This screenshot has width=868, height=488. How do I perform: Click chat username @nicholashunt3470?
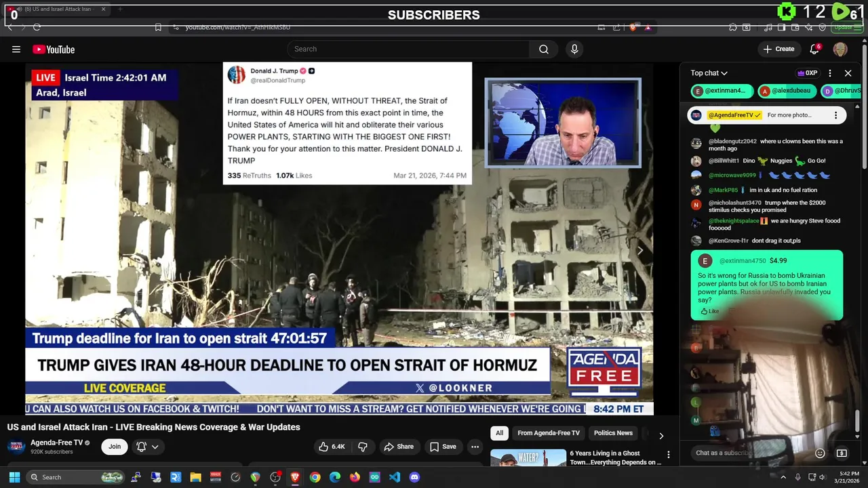pos(734,203)
